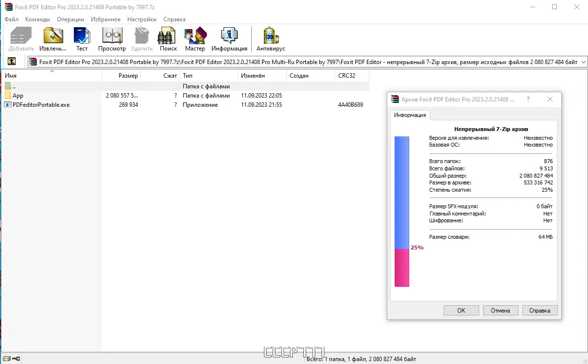Image resolution: width=588 pixels, height=364 pixels.
Task: Click the folders count value 876
Action: pyautogui.click(x=548, y=161)
